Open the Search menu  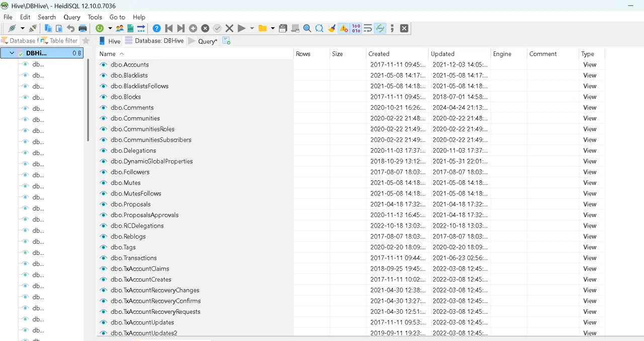pos(47,17)
